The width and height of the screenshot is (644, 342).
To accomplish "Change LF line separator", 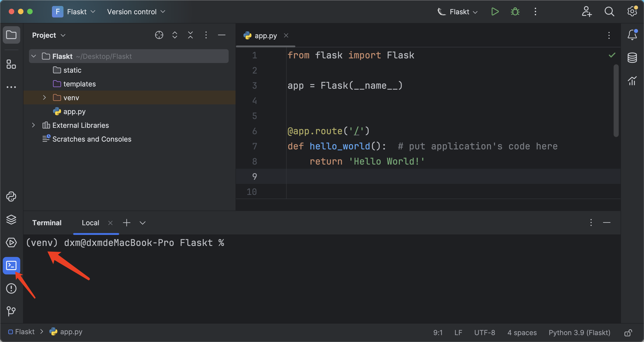I will pos(458,333).
